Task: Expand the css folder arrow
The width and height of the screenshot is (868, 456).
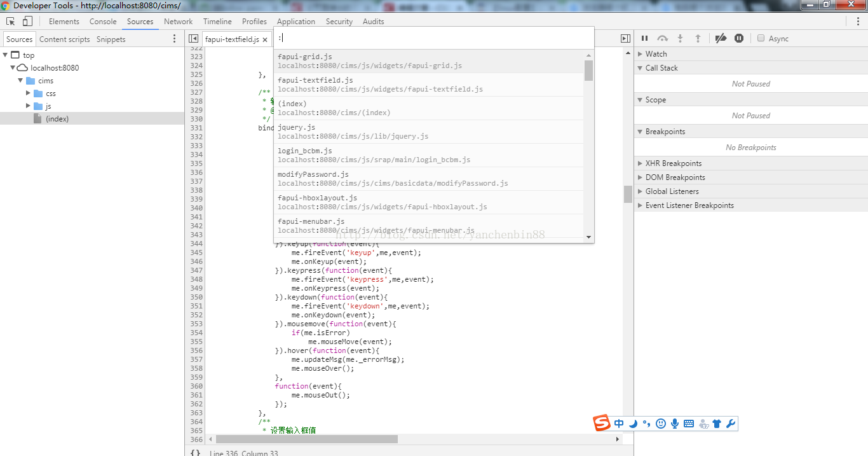Action: 28,93
